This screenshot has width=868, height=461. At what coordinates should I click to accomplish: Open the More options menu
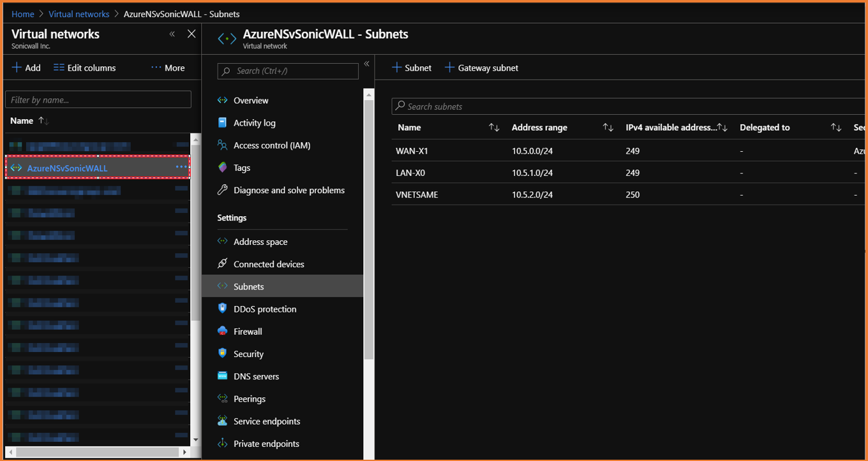(168, 68)
